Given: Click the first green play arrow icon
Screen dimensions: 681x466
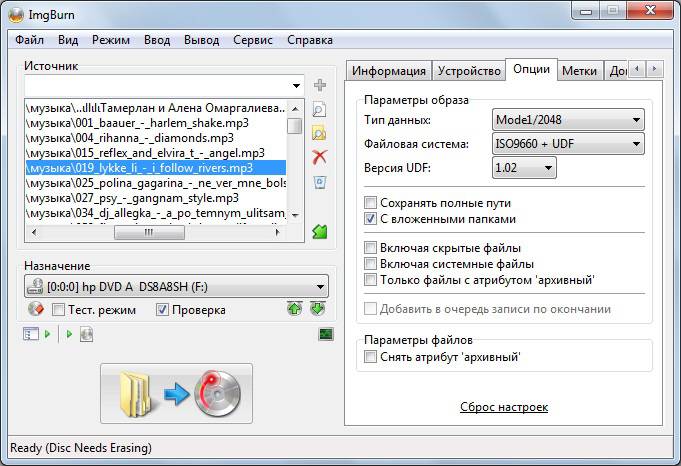Looking at the screenshot, I should click(x=48, y=334).
